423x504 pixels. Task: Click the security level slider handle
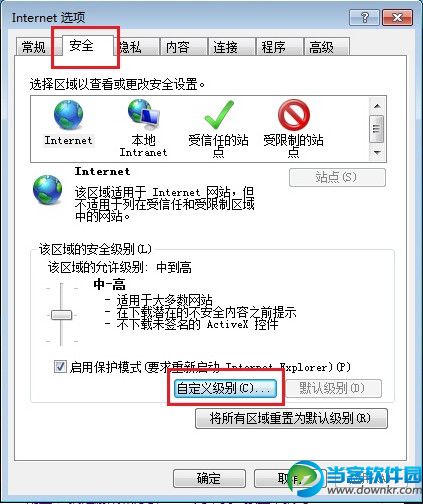[x=61, y=315]
